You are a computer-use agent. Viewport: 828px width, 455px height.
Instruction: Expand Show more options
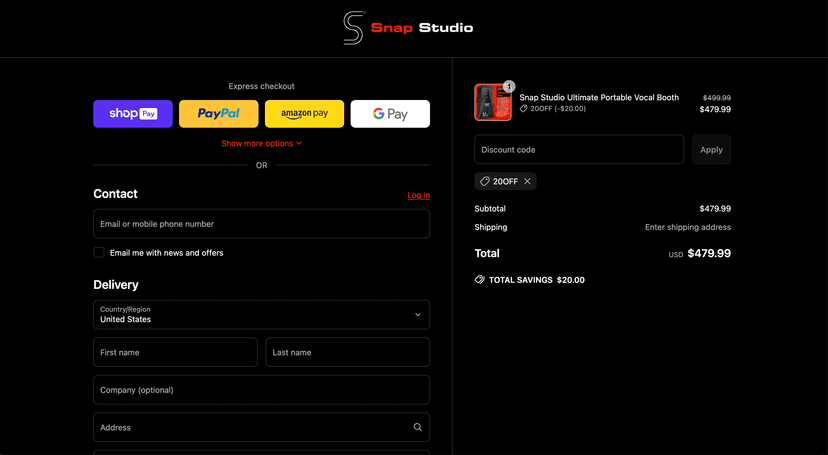[261, 144]
